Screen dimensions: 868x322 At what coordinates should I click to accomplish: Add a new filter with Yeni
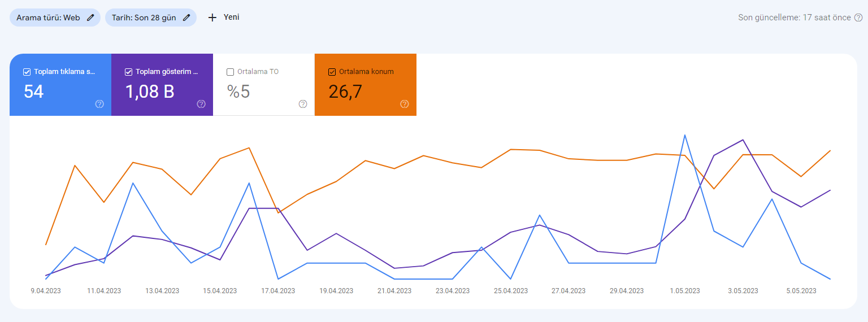224,18
